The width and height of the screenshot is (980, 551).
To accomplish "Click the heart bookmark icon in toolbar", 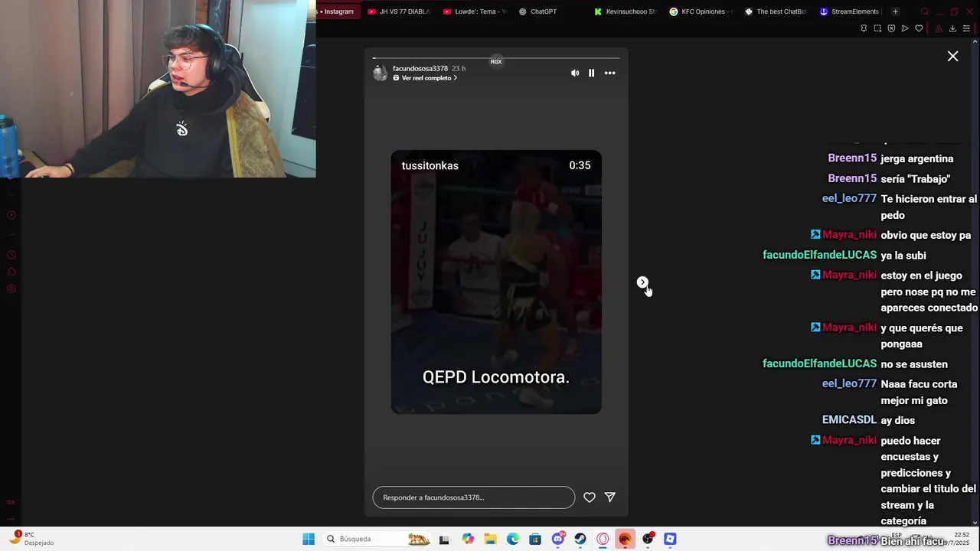I will pos(919,28).
